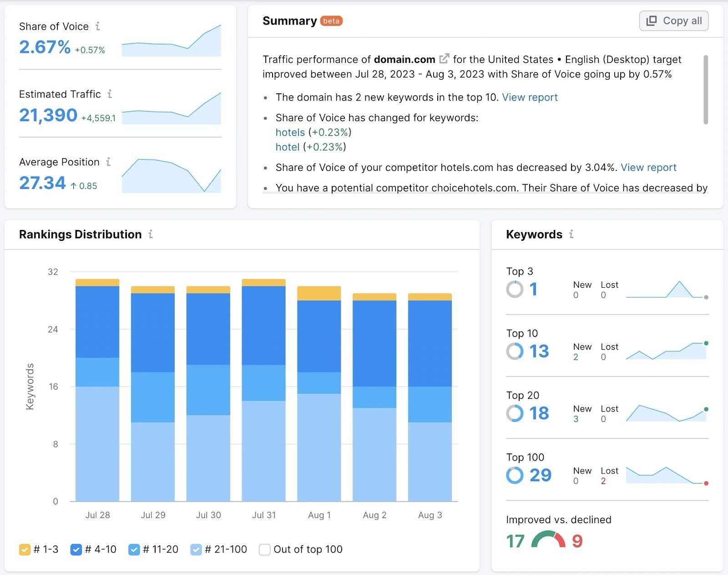Image resolution: width=728 pixels, height=575 pixels.
Task: Open View report for new top 10 keywords
Action: [x=530, y=97]
